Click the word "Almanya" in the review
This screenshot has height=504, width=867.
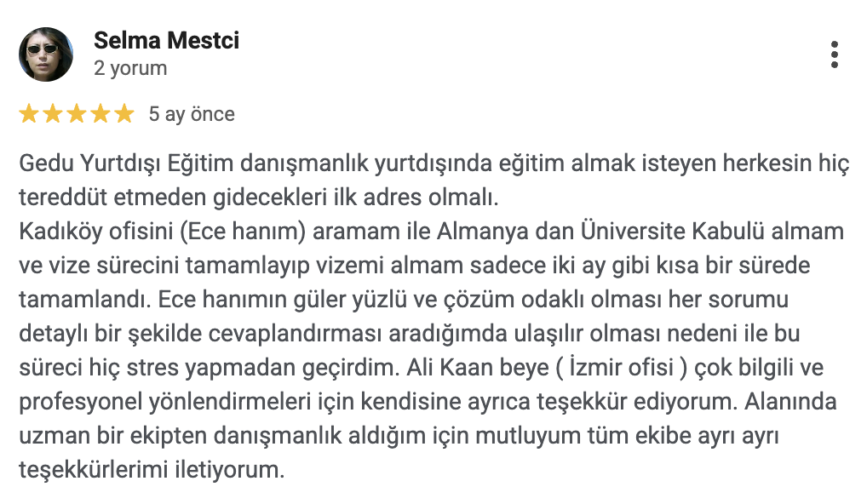click(474, 232)
